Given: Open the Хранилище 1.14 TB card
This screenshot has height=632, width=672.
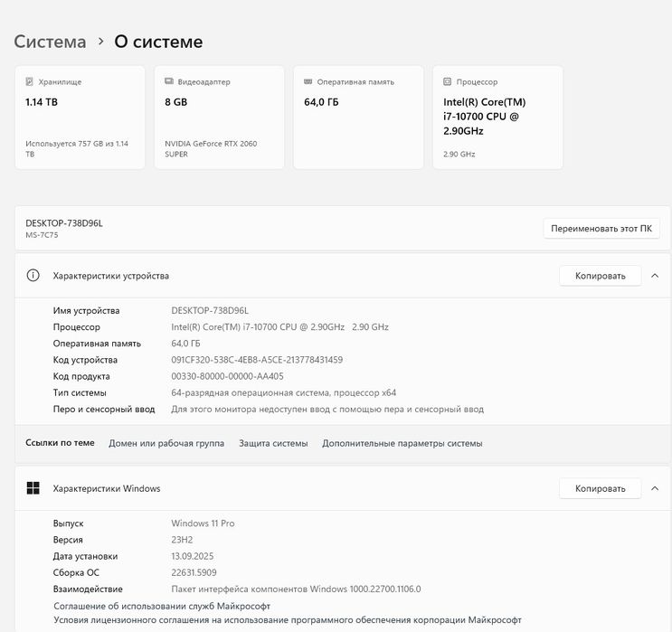Looking at the screenshot, I should tap(80, 118).
